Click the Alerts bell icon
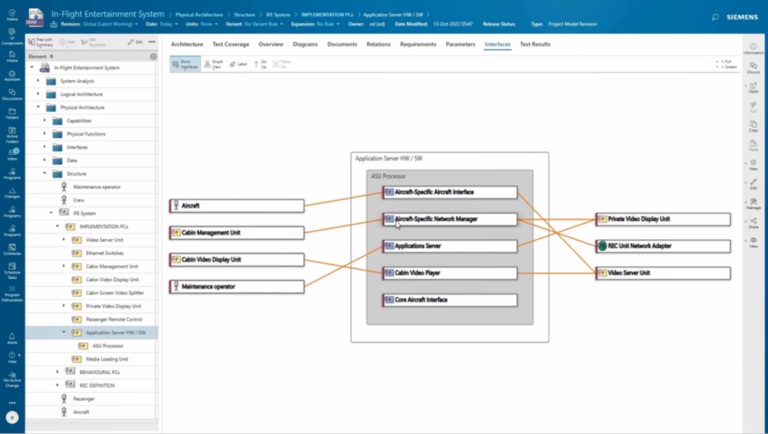 (x=12, y=339)
